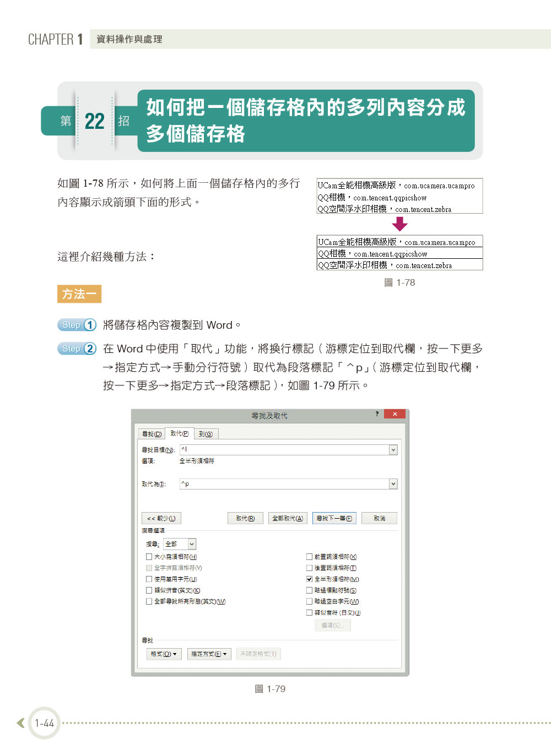The image size is (551, 756).
Task: Open the 到(G) tab
Action: tap(206, 434)
